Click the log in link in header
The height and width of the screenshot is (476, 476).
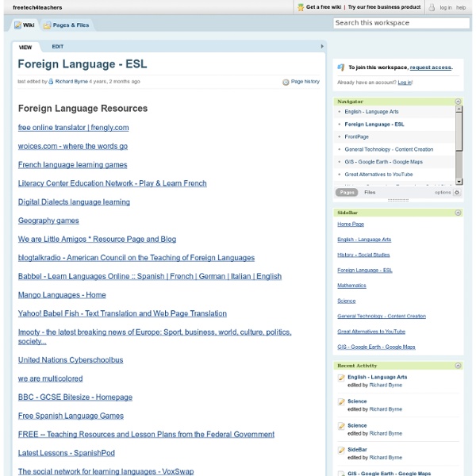tap(446, 8)
